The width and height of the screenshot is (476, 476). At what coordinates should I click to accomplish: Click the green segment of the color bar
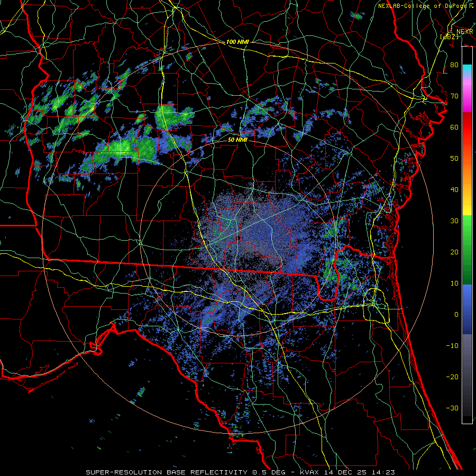467,250
